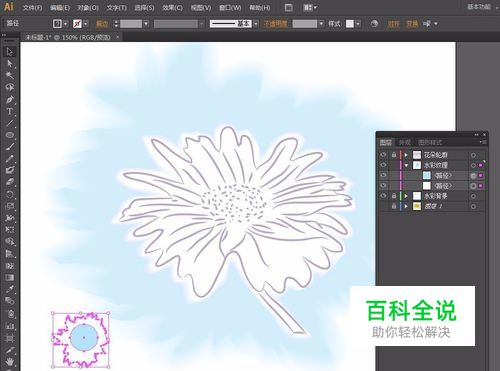Open the 编辑(E) menu

[x=60, y=7]
